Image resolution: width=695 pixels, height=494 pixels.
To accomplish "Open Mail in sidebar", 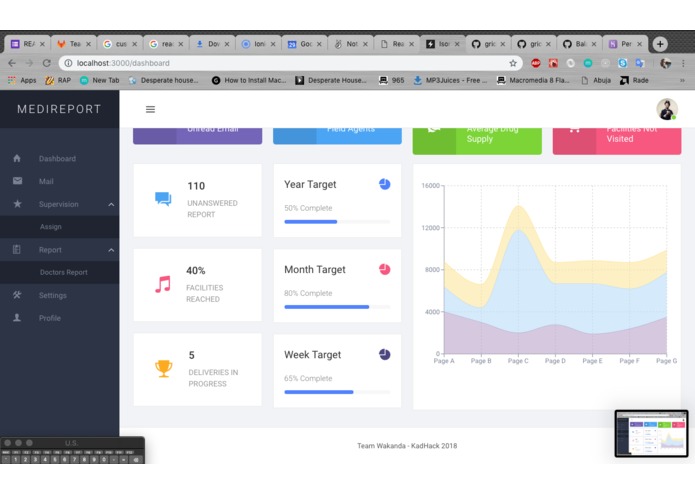I will tap(59, 181).
